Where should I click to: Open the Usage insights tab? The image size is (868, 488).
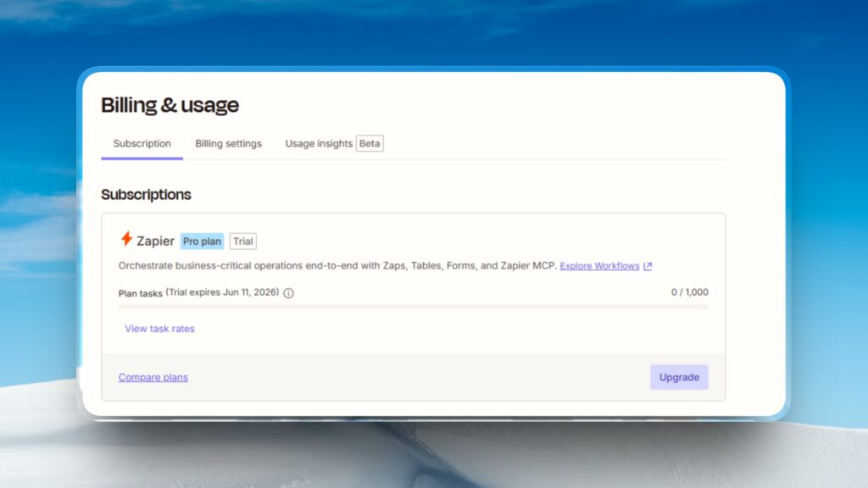tap(319, 144)
